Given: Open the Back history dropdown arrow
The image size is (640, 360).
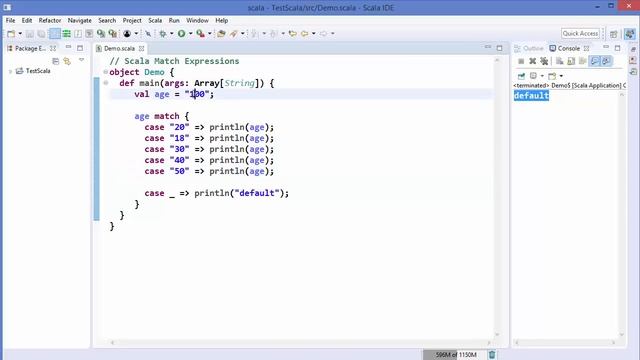Looking at the screenshot, I should [x=313, y=33].
